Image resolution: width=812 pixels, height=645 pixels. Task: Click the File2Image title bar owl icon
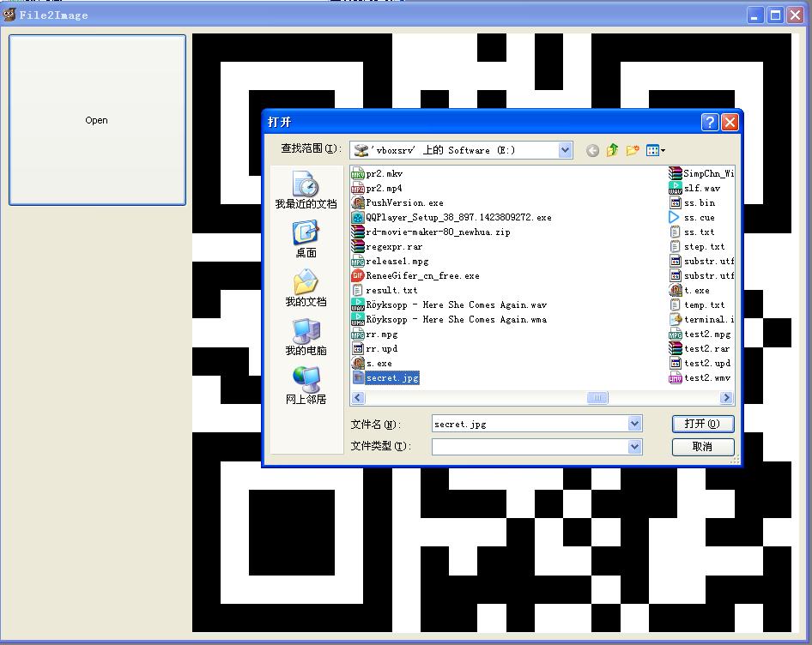pyautogui.click(x=9, y=15)
